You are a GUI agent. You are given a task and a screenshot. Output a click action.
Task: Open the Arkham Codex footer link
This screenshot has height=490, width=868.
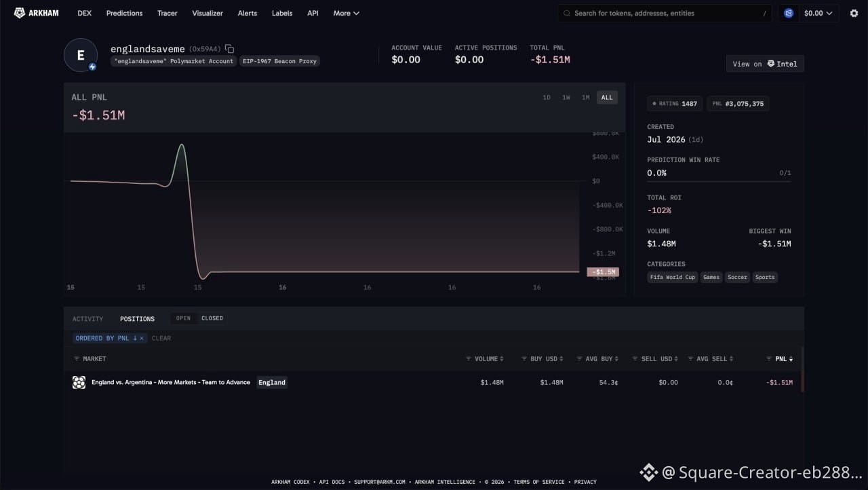point(290,482)
